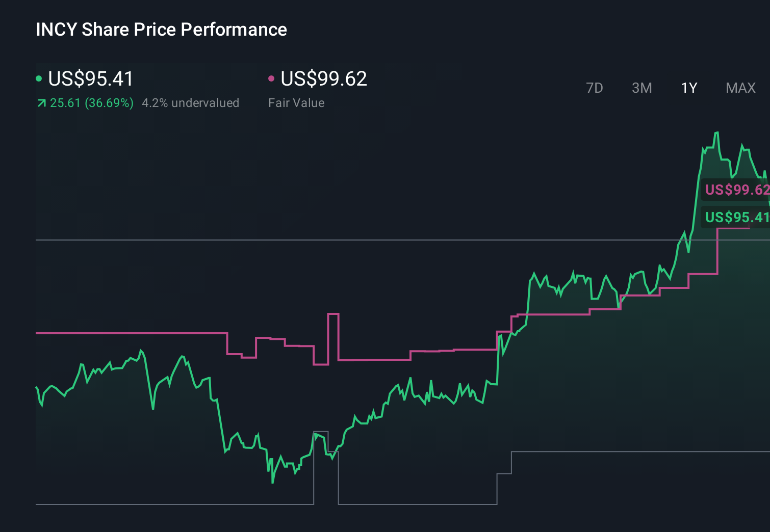
Task: Click the US$99.62 fair value heading
Action: pyautogui.click(x=323, y=78)
